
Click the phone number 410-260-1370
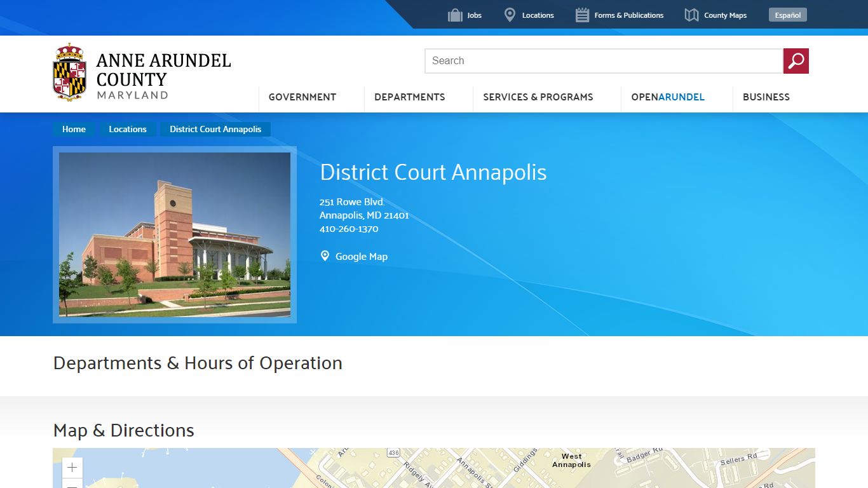pyautogui.click(x=349, y=229)
